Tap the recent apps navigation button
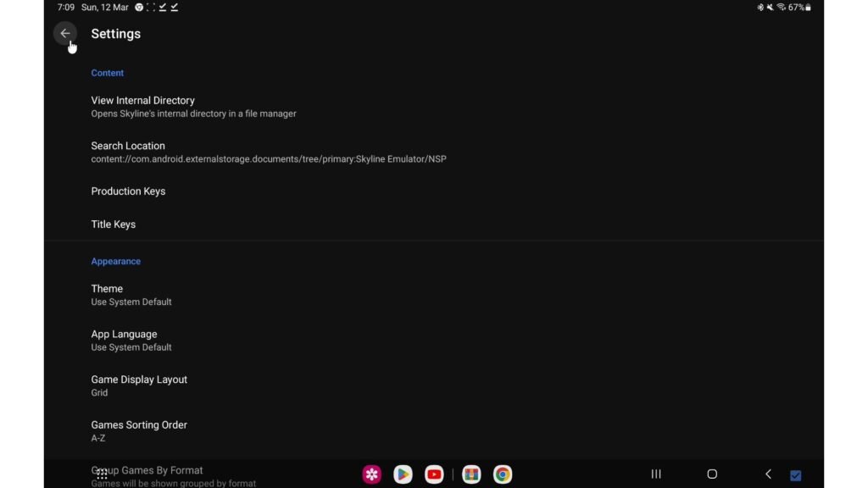The height and width of the screenshot is (488, 868). pos(655,474)
